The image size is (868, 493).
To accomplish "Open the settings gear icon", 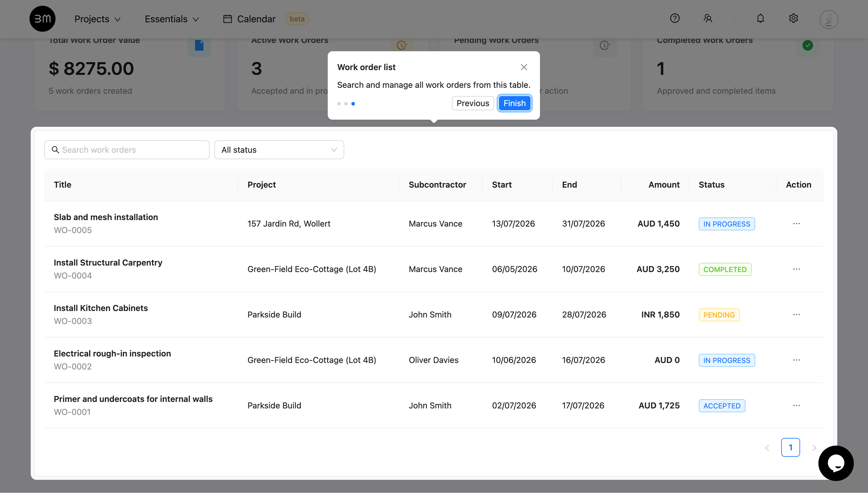I will click(x=794, y=18).
